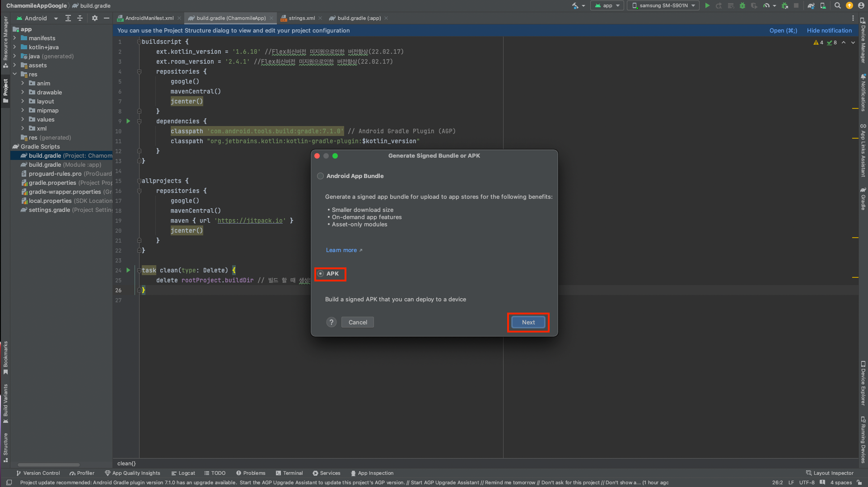Collapse the res folder

(14, 74)
